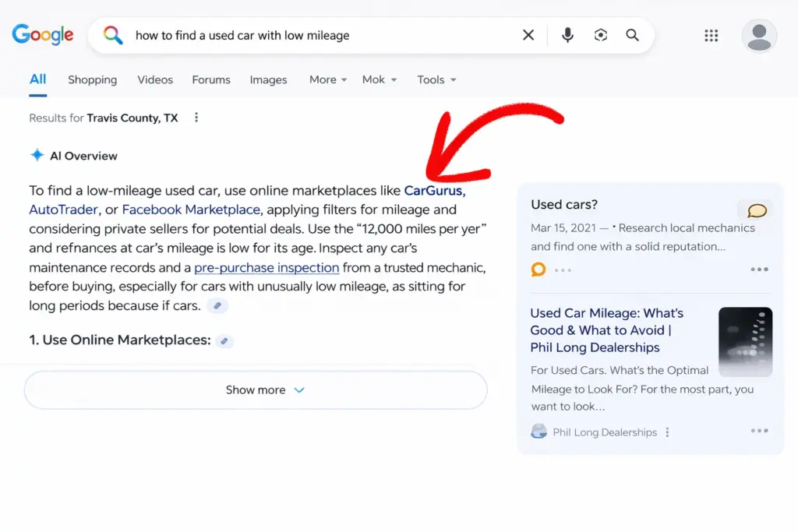798x532 pixels.
Task: Open the Mok dropdown menu
Action: pyautogui.click(x=380, y=79)
